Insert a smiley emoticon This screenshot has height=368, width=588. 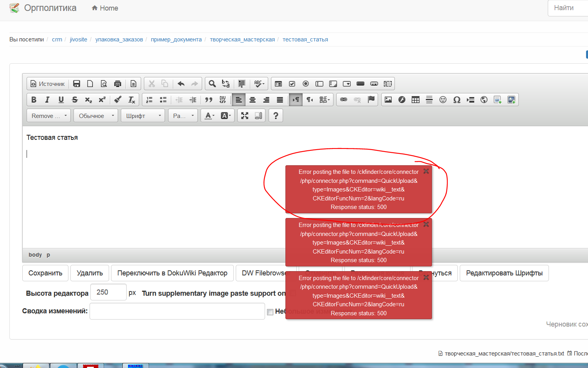click(x=443, y=100)
